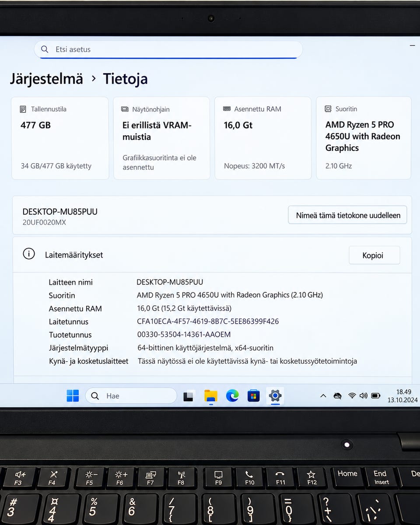Copy device specs with Kopioi button

[x=374, y=255]
